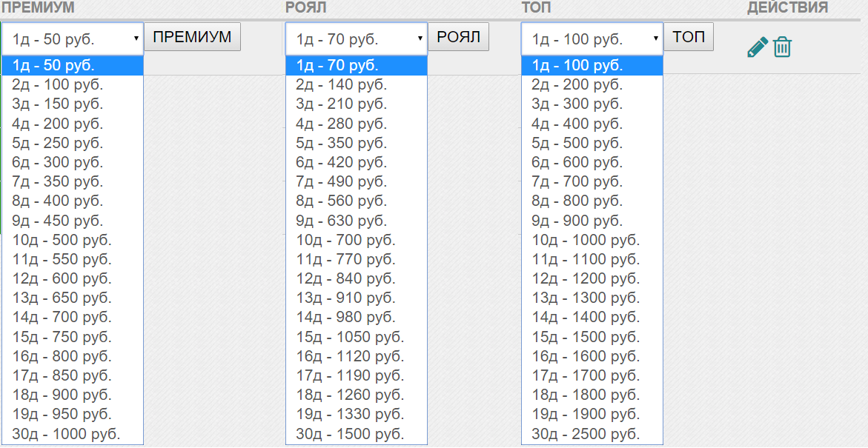Select '14д - 980 руб.' option
Image resolution: width=868 pixels, height=448 pixels.
357,317
